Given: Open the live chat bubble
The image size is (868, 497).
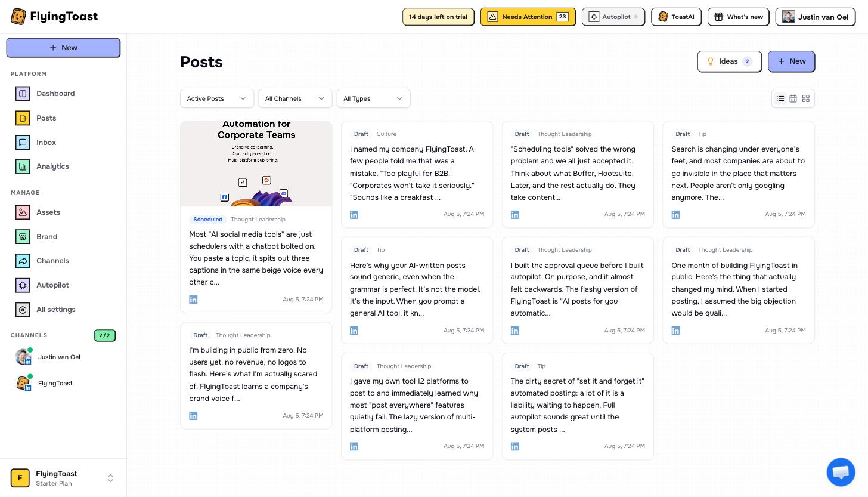Looking at the screenshot, I should [841, 472].
